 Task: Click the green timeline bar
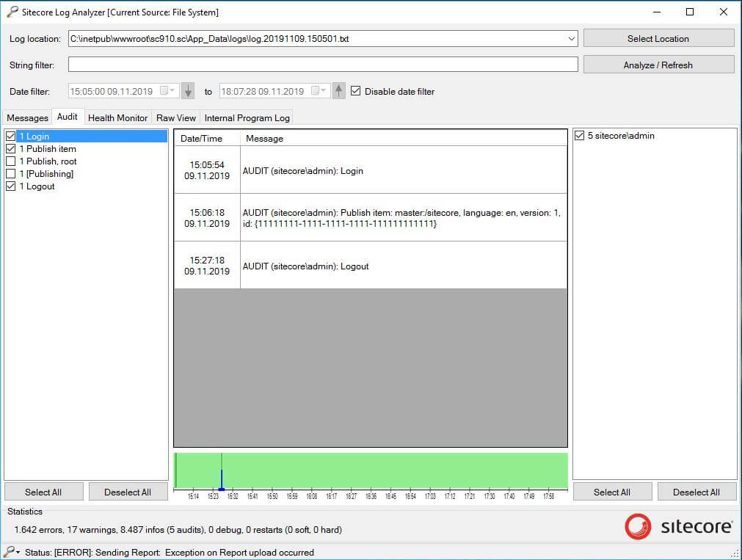[x=371, y=470]
